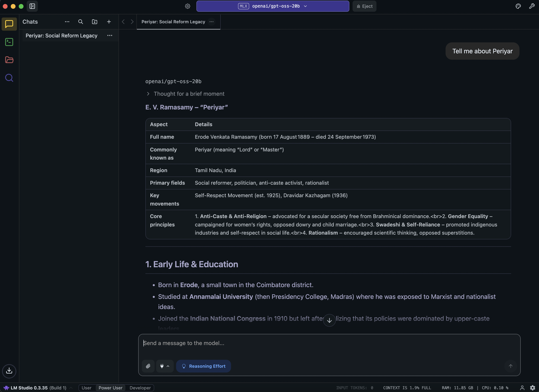This screenshot has height=392, width=539.
Task: Eject the loaded model
Action: click(364, 6)
